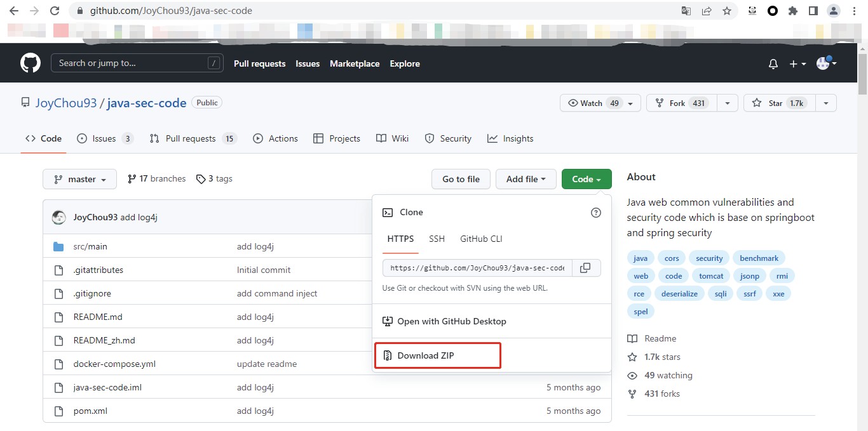Expand the Fork options caret
This screenshot has width=868, height=431.
pos(727,103)
